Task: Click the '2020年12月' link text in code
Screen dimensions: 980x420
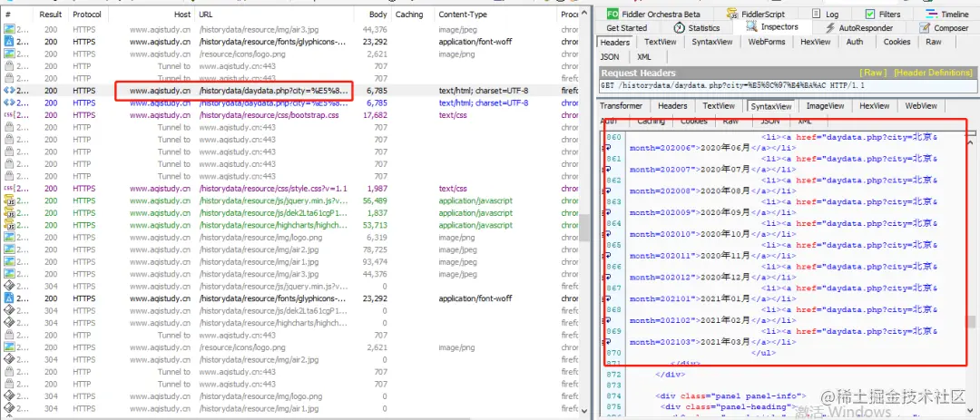Action: [x=725, y=278]
